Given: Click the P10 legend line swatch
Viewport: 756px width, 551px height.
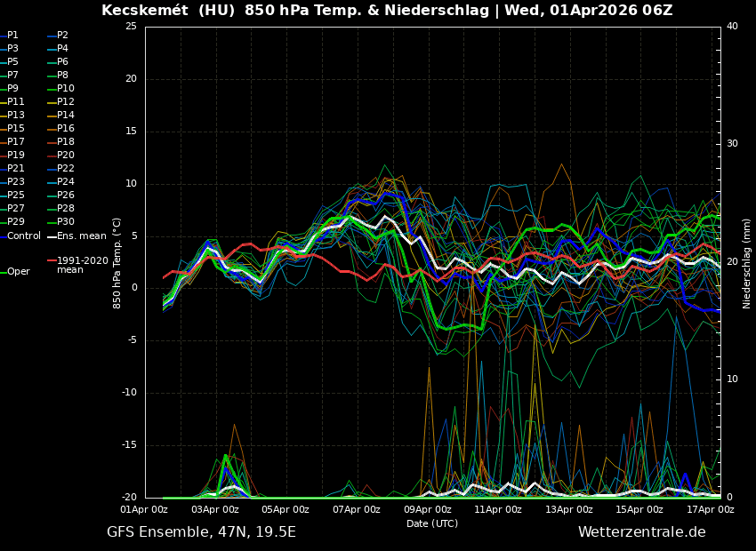Looking at the screenshot, I should [51, 89].
